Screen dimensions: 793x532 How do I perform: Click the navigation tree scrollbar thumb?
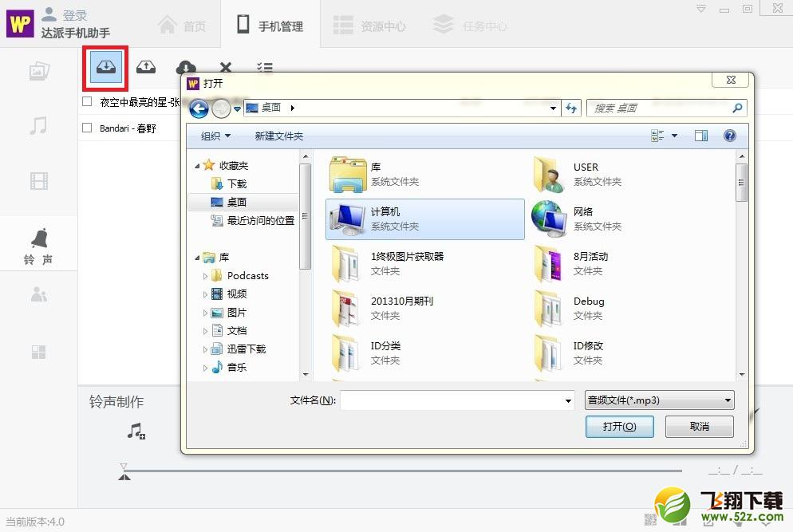click(x=305, y=216)
